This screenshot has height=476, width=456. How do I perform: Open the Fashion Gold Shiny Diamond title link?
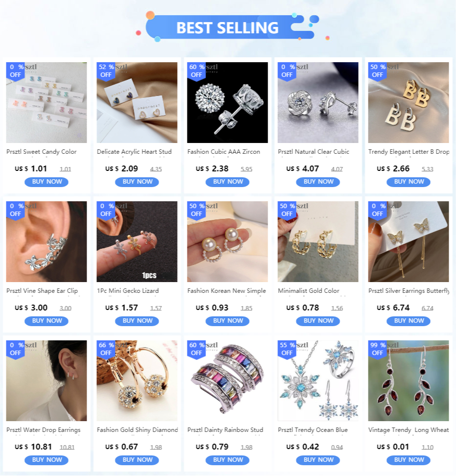click(137, 430)
